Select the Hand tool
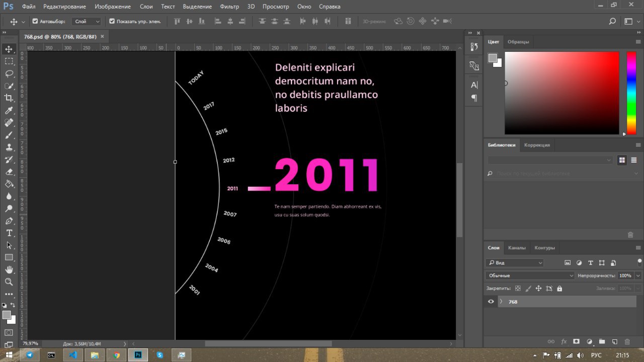The height and width of the screenshot is (362, 644). [9, 270]
